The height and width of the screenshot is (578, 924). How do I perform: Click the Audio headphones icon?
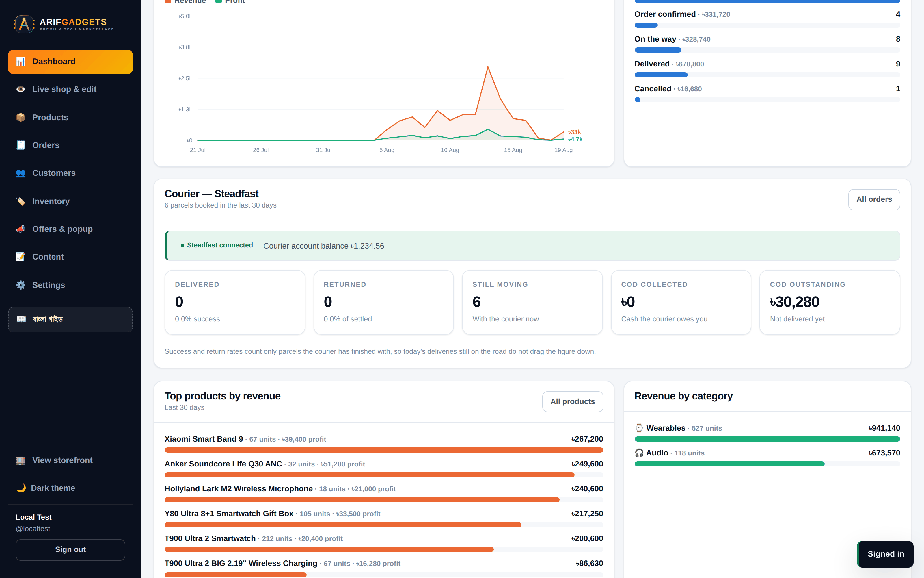[x=639, y=453]
